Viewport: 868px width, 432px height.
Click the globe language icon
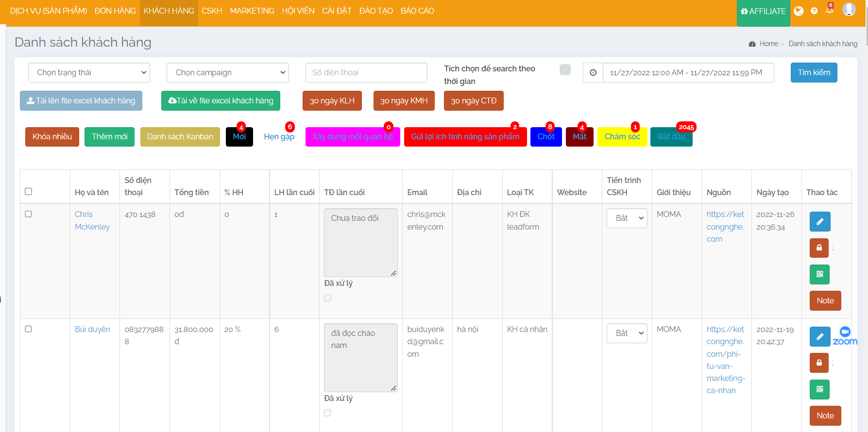coord(799,11)
